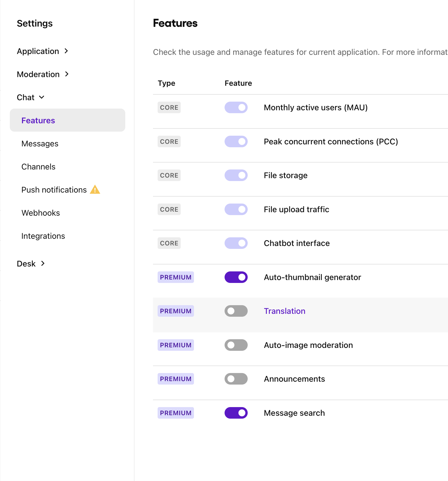
Task: Click the Push notifications warning icon
Action: click(x=95, y=190)
